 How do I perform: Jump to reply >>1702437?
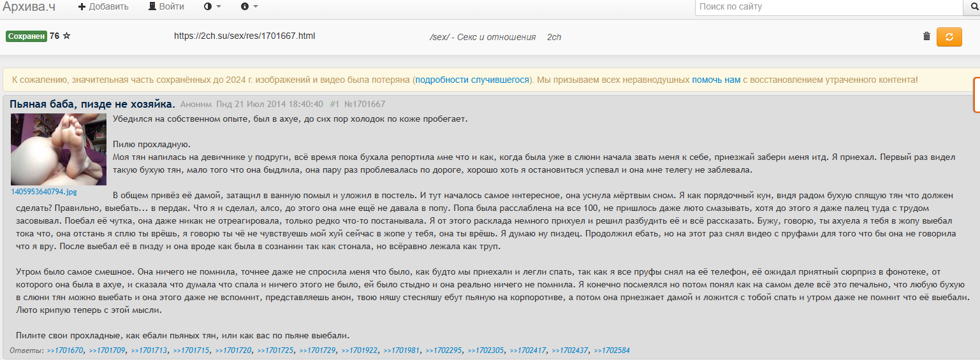coord(570,350)
